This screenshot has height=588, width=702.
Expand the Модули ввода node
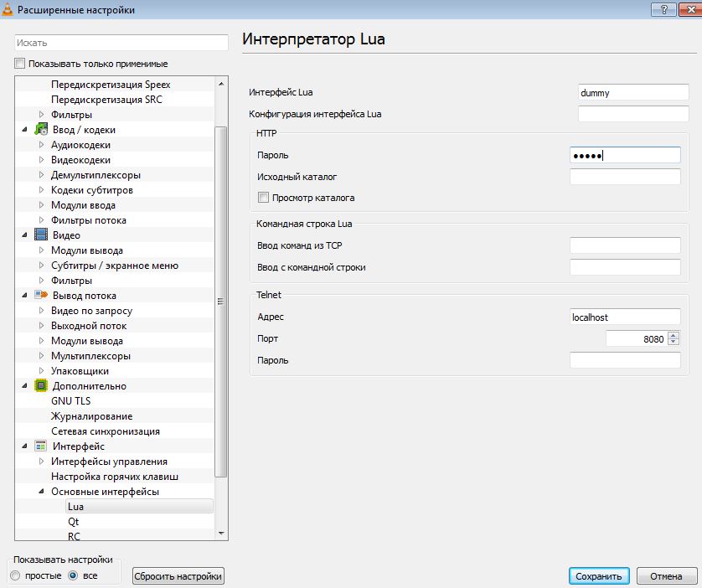click(42, 204)
